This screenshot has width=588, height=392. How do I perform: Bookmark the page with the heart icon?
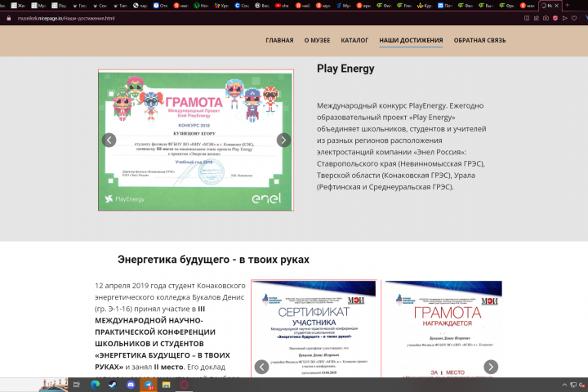point(574,18)
